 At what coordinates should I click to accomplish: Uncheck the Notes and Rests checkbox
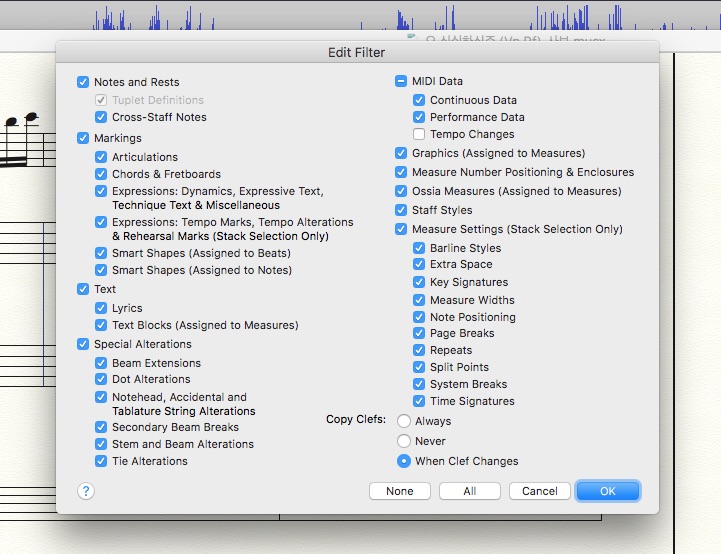(83, 82)
